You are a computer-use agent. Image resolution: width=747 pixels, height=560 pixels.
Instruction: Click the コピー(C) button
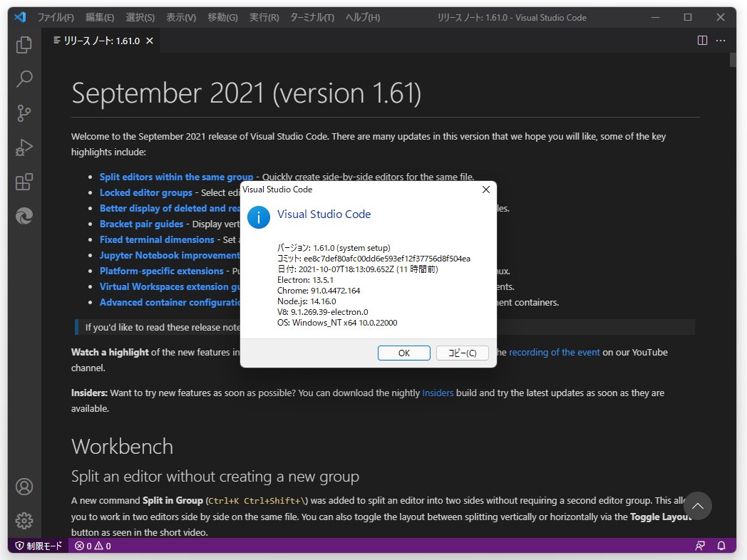click(462, 352)
